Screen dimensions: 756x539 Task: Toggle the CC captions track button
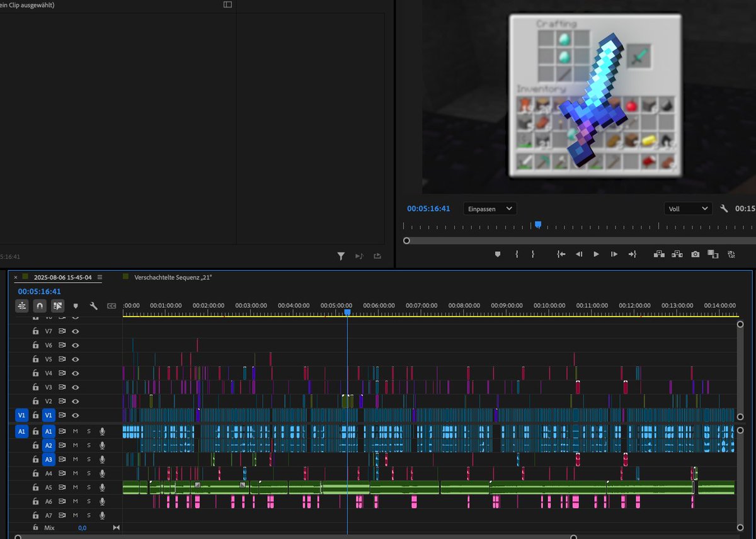[x=112, y=305]
